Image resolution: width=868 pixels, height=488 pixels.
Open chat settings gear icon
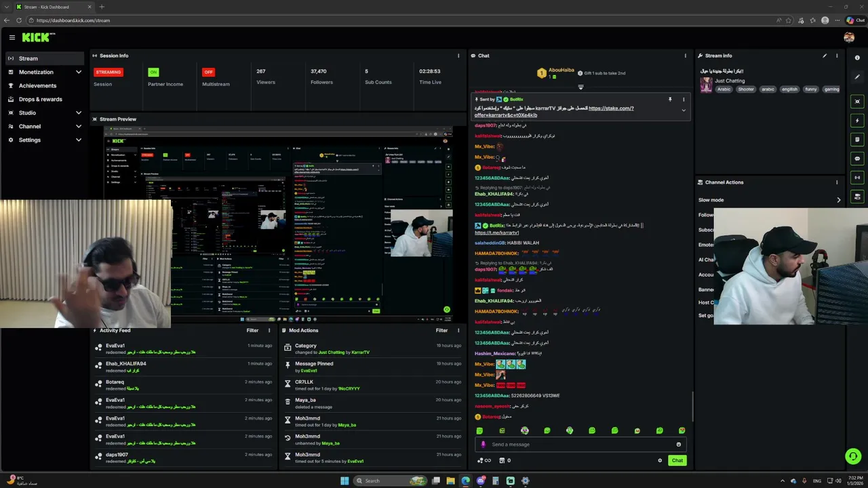660,461
